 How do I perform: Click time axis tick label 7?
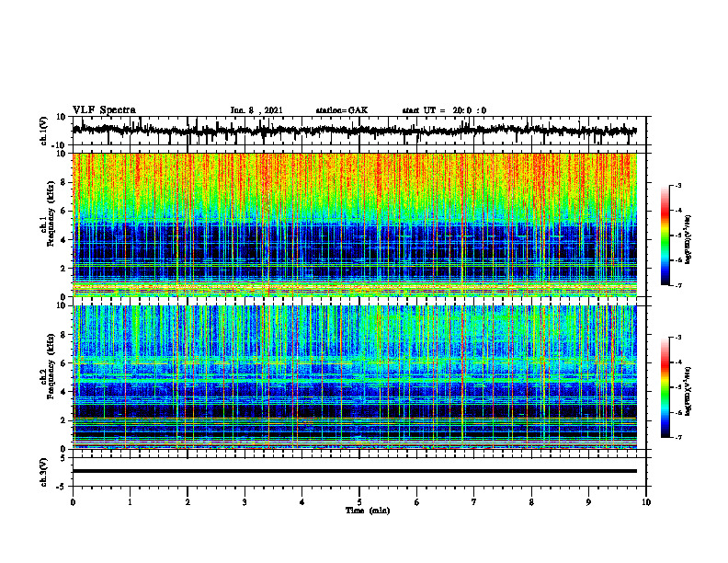click(x=474, y=502)
